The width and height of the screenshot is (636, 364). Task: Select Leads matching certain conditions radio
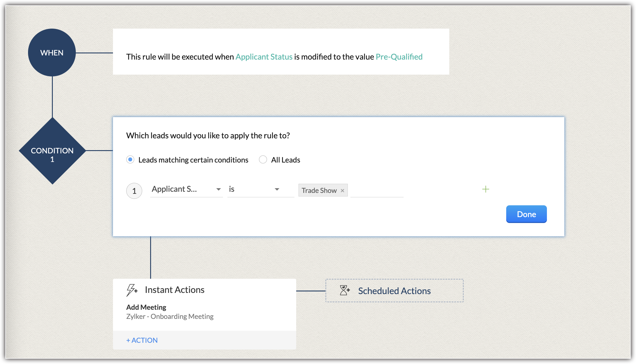click(130, 160)
